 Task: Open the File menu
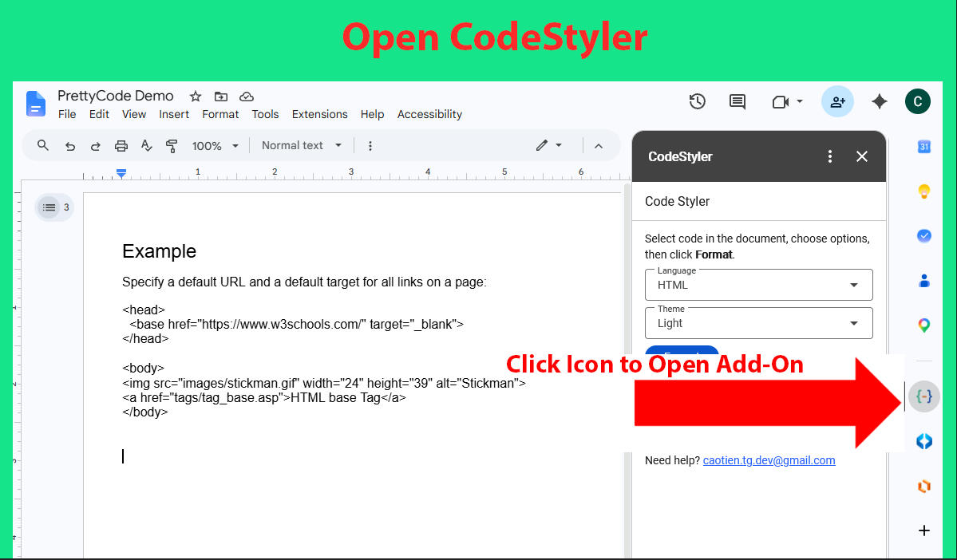67,114
